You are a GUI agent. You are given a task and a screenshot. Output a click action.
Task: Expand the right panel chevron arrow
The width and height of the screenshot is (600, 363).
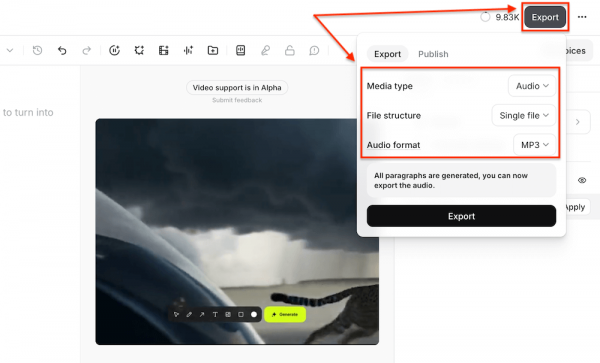(x=577, y=122)
